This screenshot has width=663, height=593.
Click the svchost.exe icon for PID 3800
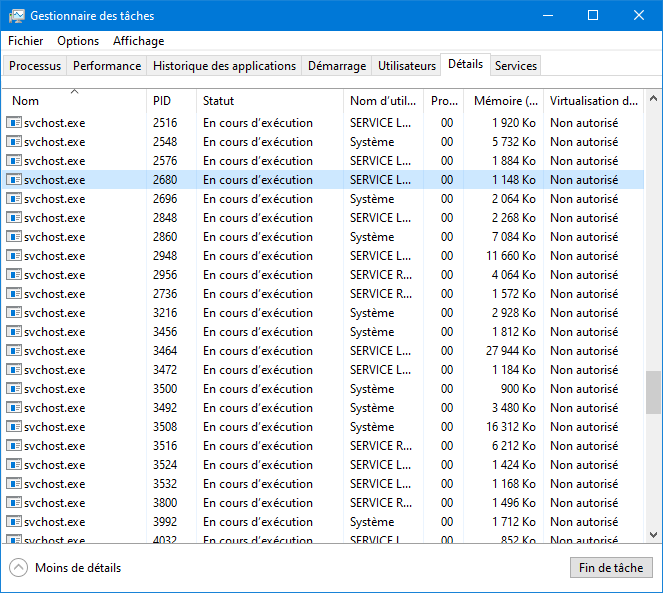14,502
